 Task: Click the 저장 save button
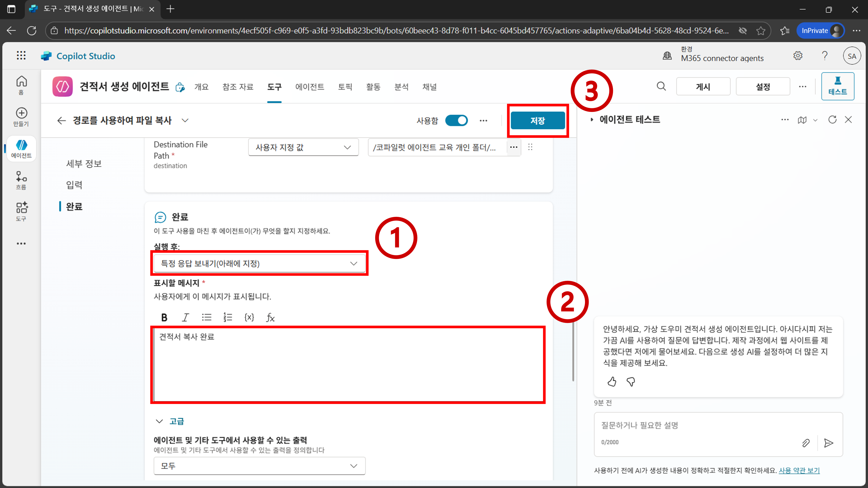pos(538,121)
